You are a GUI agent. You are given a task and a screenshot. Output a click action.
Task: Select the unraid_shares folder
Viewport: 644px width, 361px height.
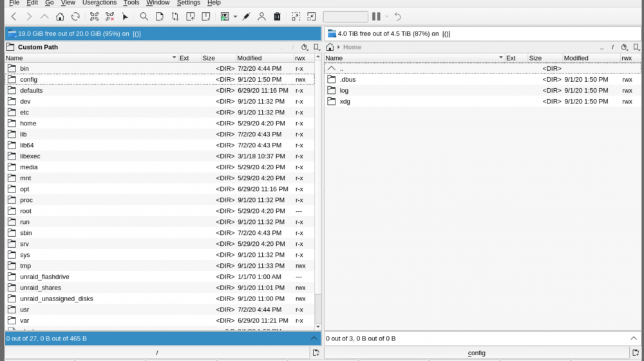[160, 288]
